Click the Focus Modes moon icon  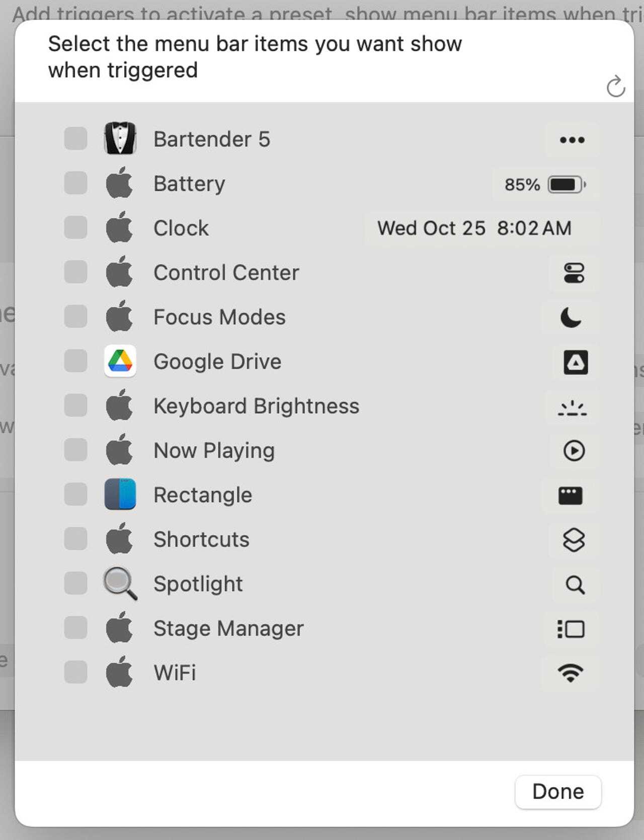click(571, 317)
